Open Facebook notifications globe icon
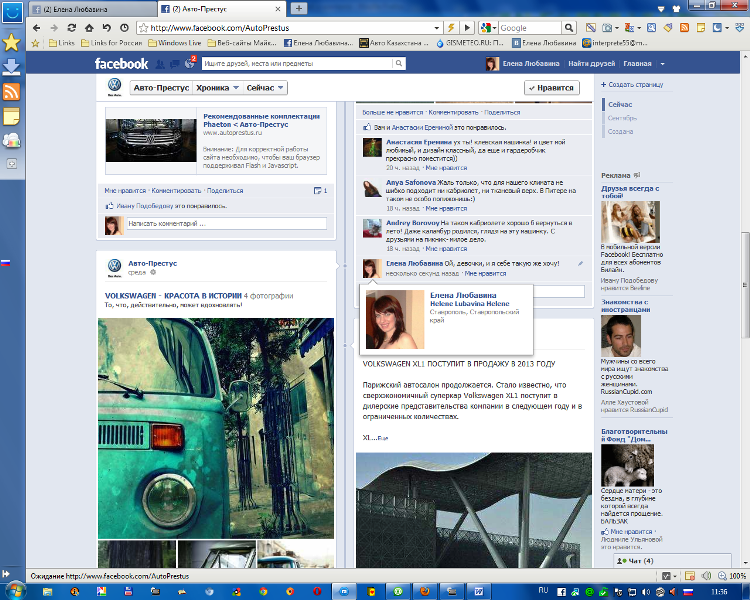This screenshot has height=600, width=750. click(x=190, y=63)
